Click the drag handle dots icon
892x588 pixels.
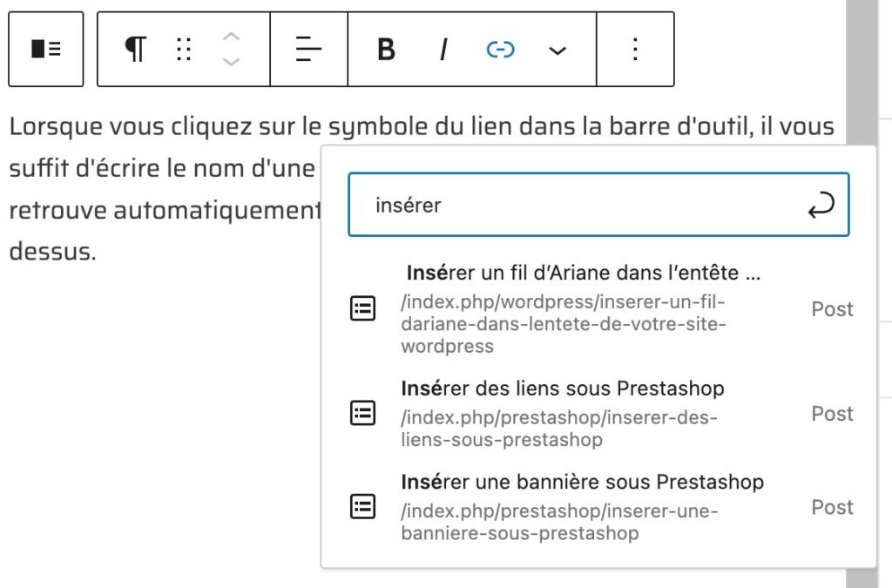pyautogui.click(x=184, y=50)
